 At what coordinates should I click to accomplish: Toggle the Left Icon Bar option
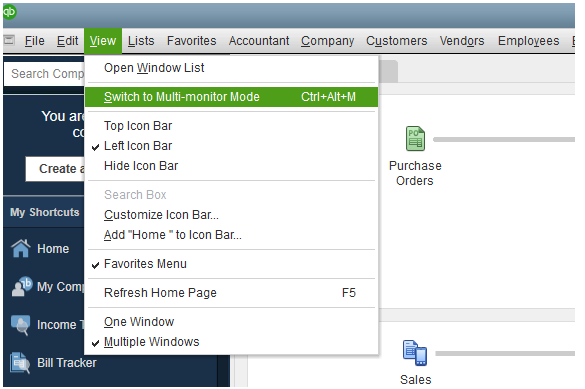click(x=231, y=146)
